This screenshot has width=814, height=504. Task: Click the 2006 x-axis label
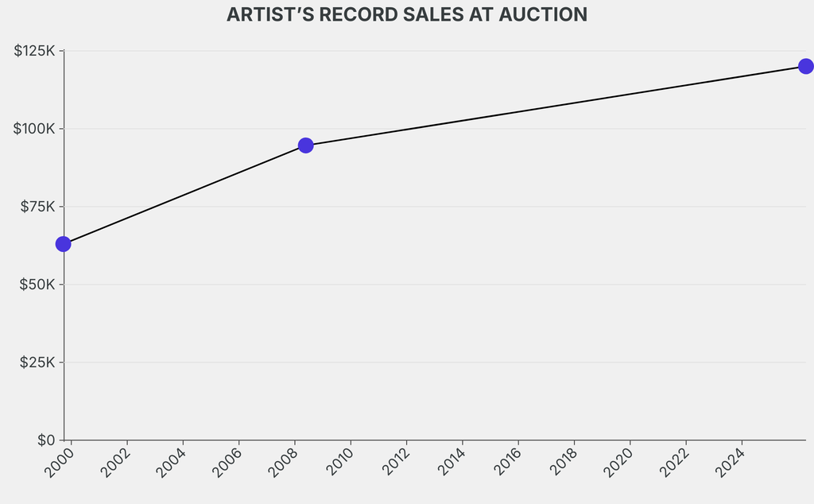[227, 463]
